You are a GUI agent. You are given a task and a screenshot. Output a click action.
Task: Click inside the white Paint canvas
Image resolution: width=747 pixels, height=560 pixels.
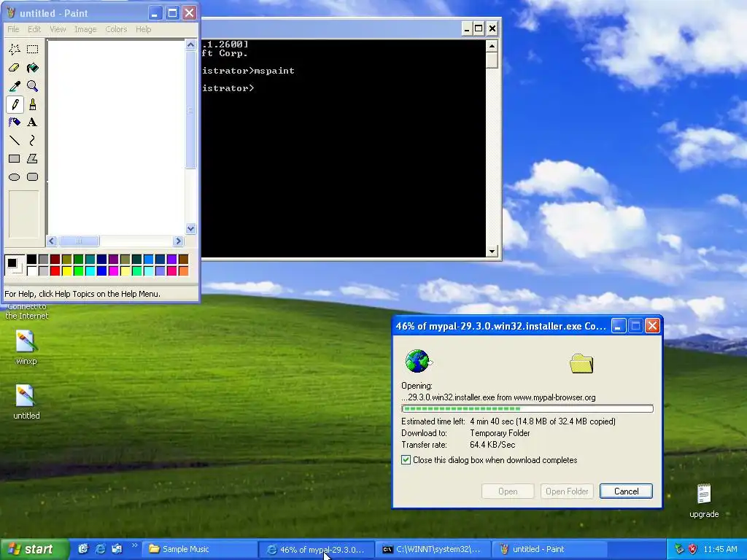click(116, 136)
